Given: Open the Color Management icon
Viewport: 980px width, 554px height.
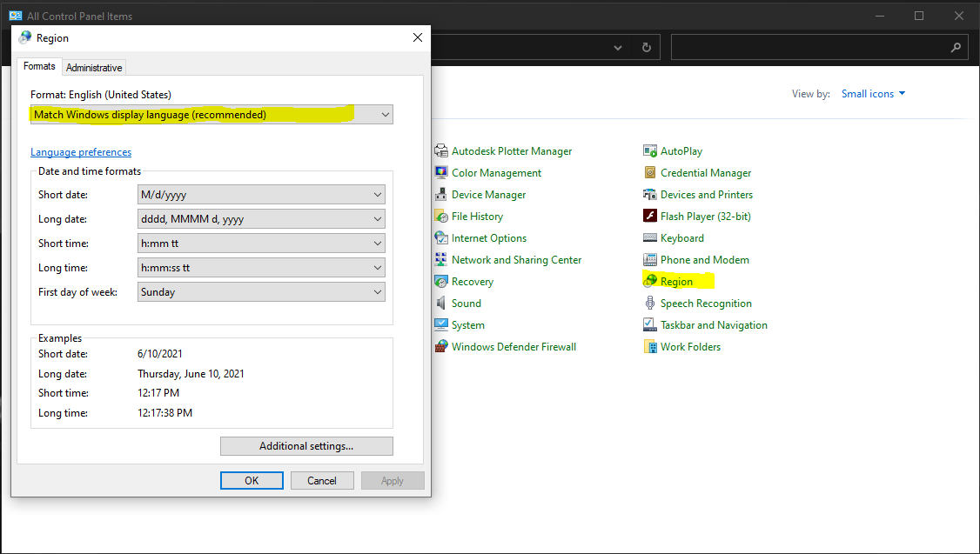Looking at the screenshot, I should pyautogui.click(x=441, y=173).
